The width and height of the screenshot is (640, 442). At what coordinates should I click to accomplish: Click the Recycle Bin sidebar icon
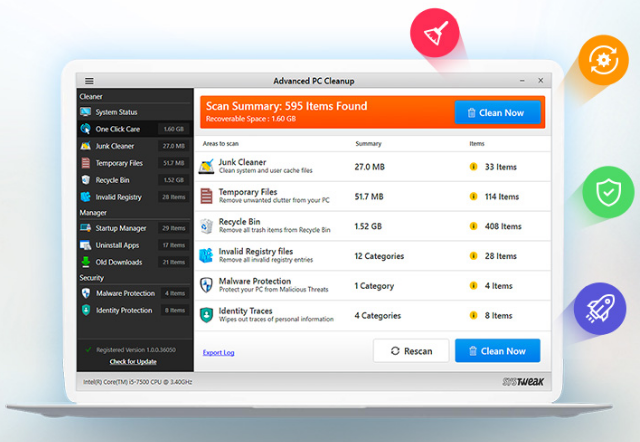(x=86, y=180)
